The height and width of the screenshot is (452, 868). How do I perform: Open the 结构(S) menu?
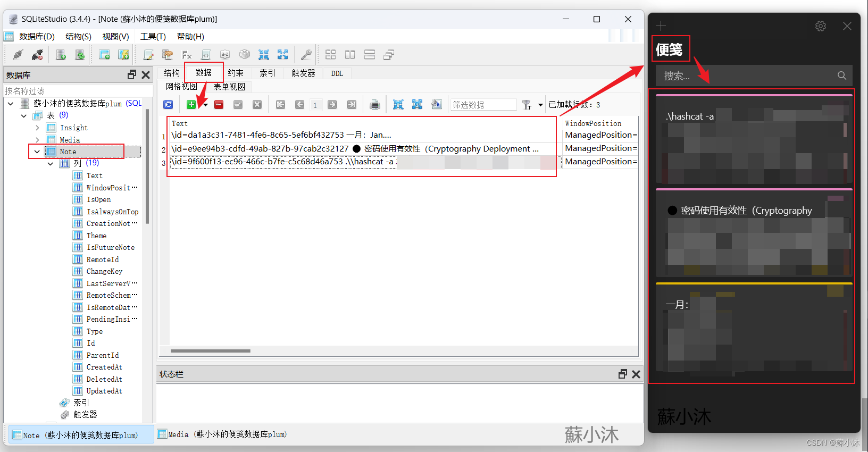tap(78, 37)
